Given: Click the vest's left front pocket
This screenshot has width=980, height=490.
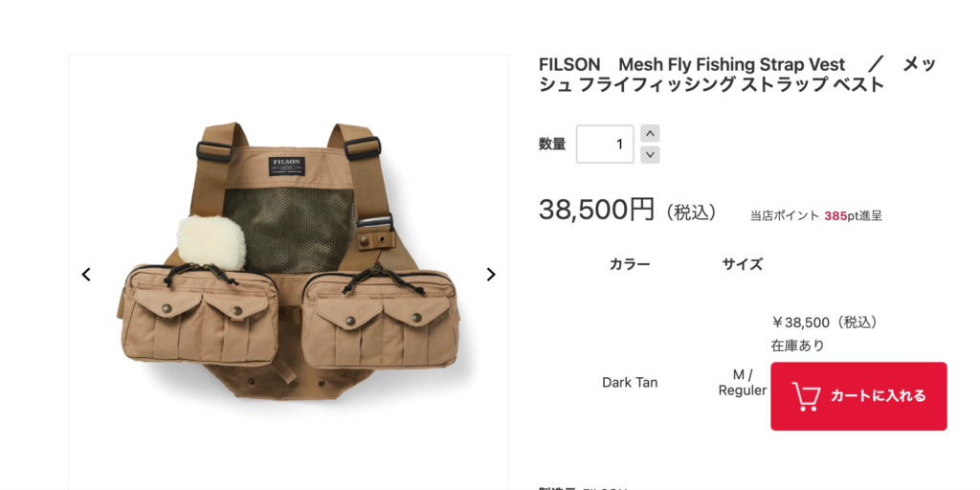Looking at the screenshot, I should [x=200, y=316].
